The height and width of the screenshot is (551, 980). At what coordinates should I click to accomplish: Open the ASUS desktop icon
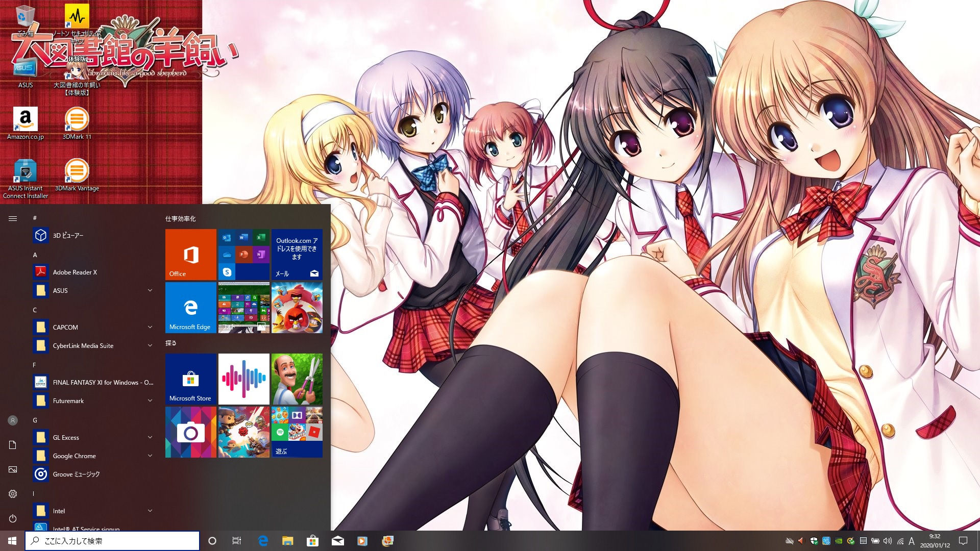coord(25,73)
